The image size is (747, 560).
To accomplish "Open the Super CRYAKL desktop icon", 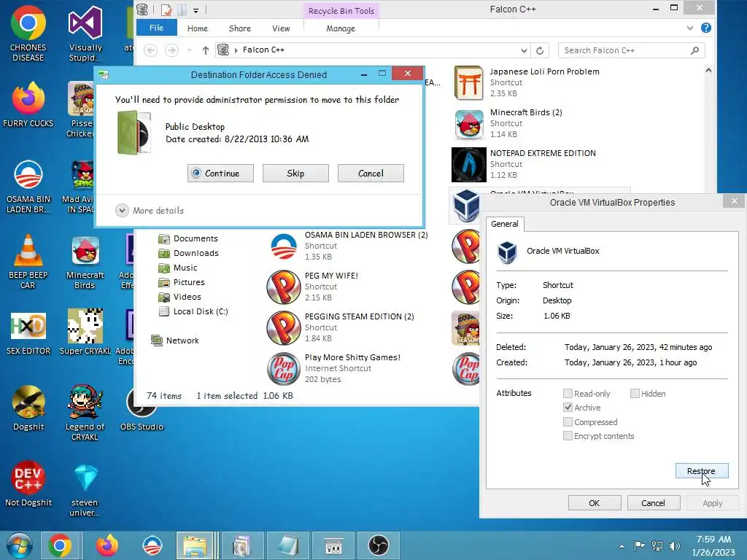I will pyautogui.click(x=85, y=332).
